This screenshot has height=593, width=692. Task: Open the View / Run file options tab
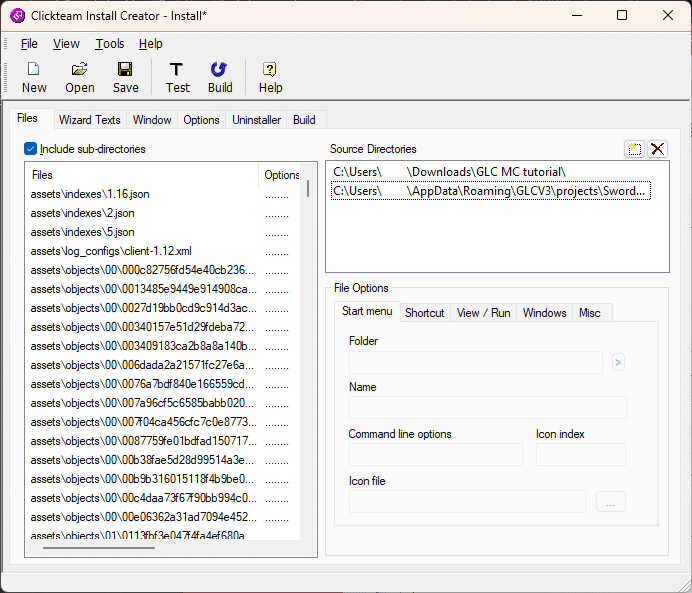484,313
